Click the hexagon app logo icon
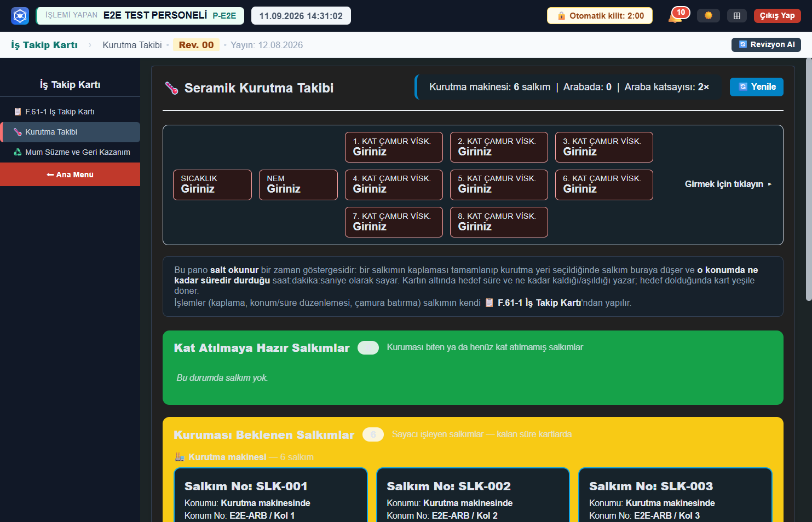Viewport: 812px width, 522px height. [x=20, y=16]
